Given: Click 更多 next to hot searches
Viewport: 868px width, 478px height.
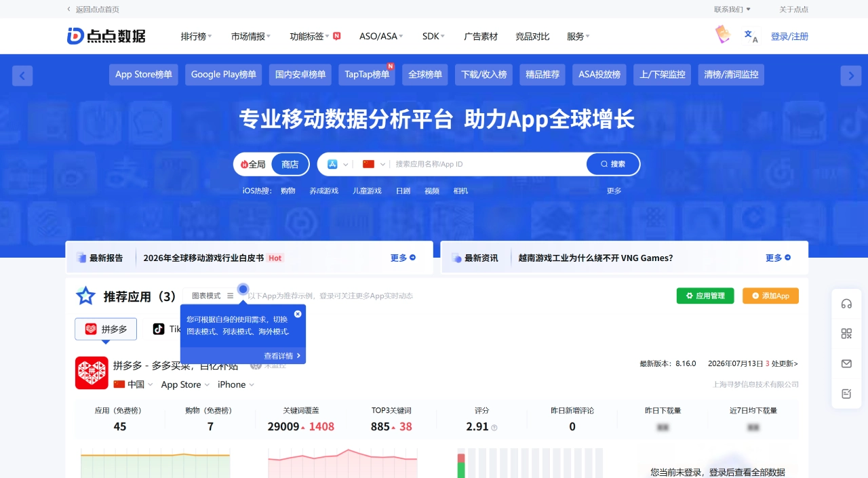Looking at the screenshot, I should click(614, 191).
